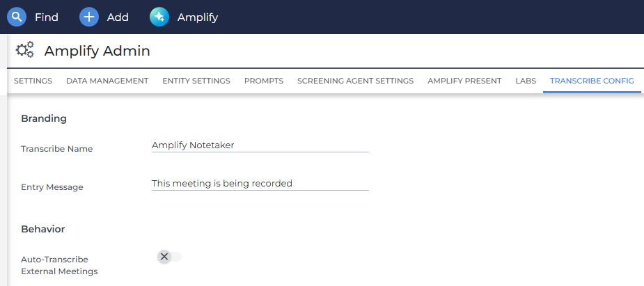Click the Amplify sparkle icon
Screen dimensions: 644x286
click(159, 17)
